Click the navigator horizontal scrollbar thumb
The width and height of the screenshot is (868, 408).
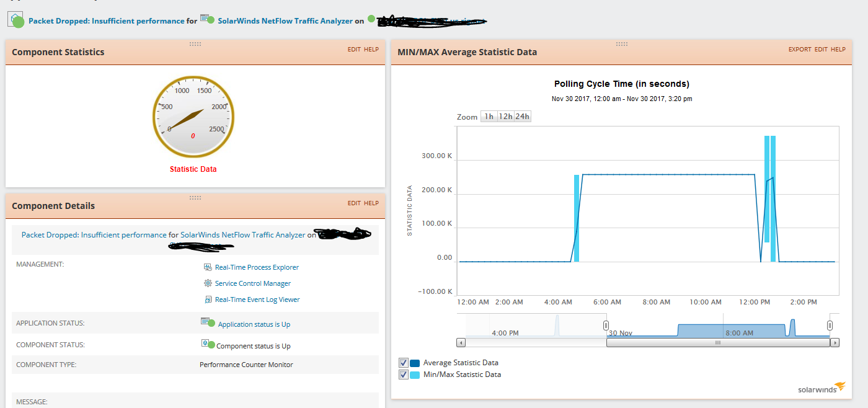pyautogui.click(x=718, y=342)
